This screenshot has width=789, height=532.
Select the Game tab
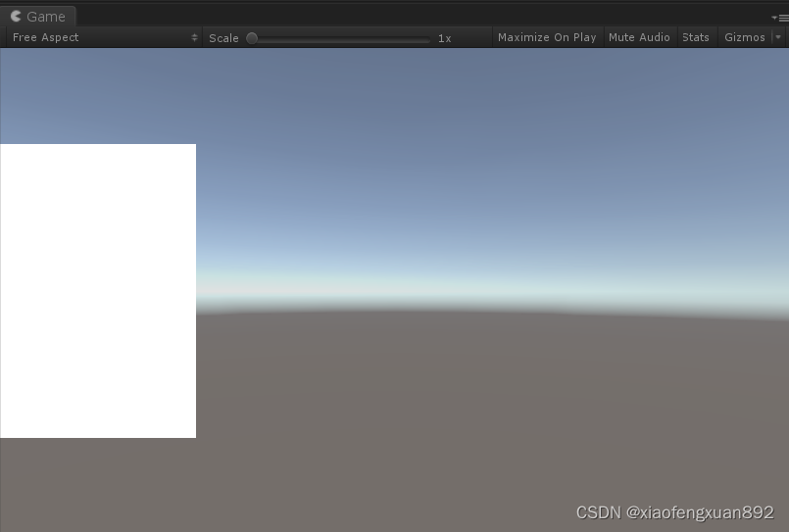[38, 17]
